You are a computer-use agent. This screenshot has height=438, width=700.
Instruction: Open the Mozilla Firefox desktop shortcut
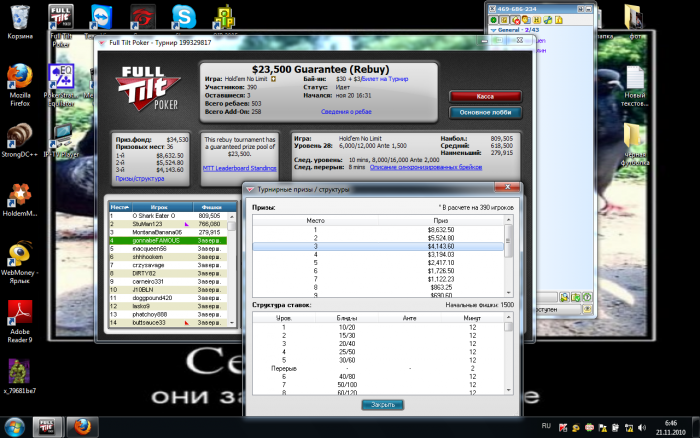[20, 85]
